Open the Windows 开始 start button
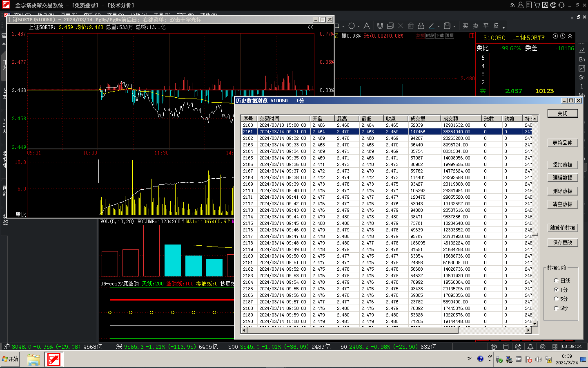Screen dimensions: 588x368 point(10,359)
